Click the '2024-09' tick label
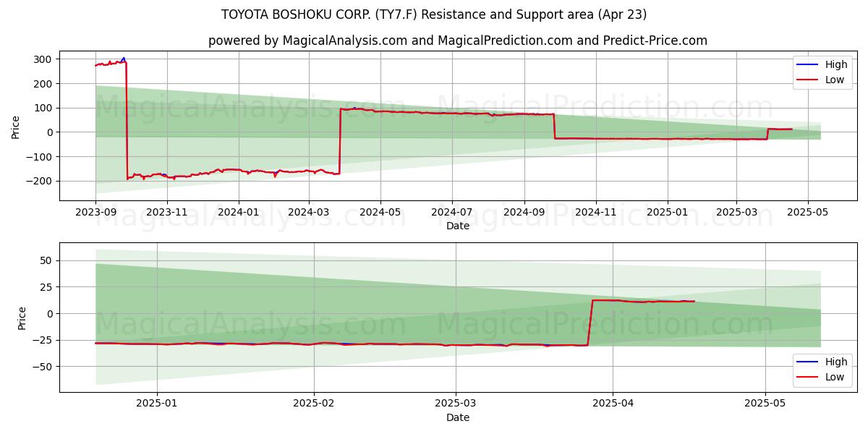Screen dimensions: 868x434 524,213
